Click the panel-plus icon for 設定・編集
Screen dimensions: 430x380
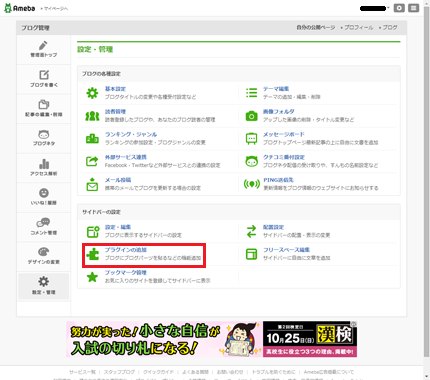tap(93, 231)
